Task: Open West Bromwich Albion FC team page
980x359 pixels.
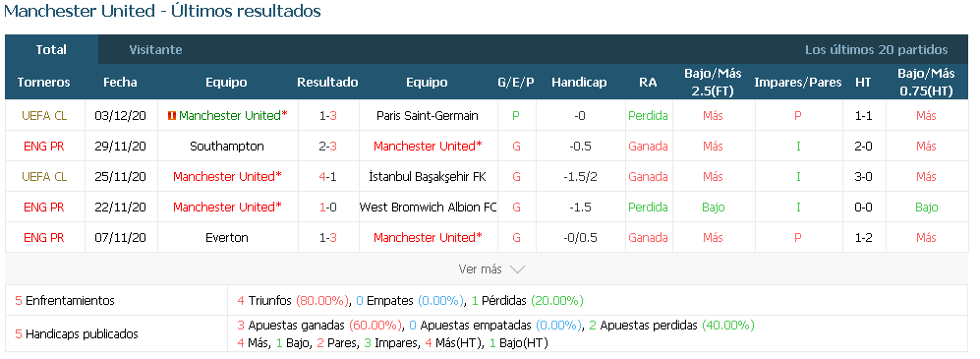Action: pyautogui.click(x=429, y=207)
